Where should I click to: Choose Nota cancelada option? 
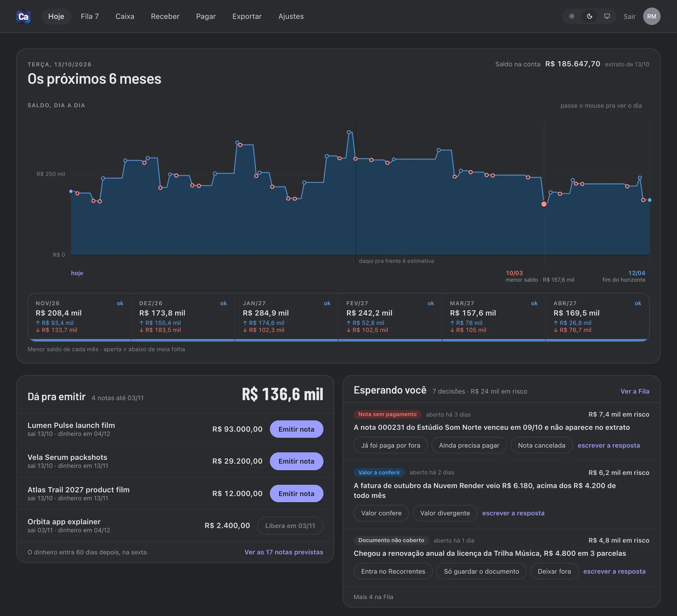(541, 445)
